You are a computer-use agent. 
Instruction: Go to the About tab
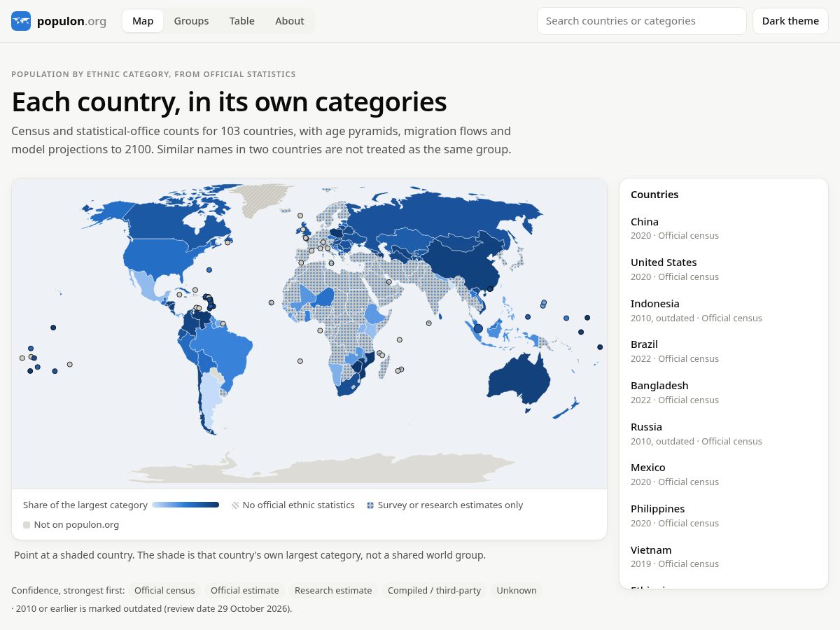289,21
